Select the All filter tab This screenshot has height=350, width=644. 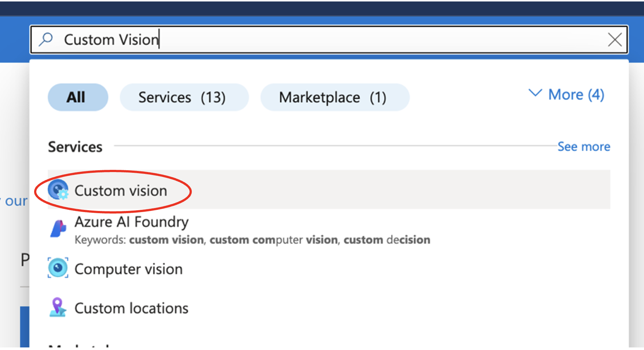tap(78, 97)
